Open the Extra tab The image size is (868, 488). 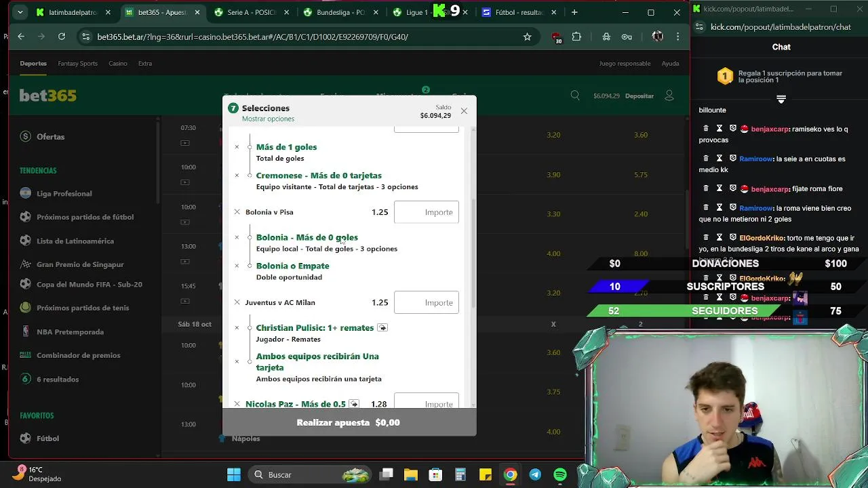145,64
